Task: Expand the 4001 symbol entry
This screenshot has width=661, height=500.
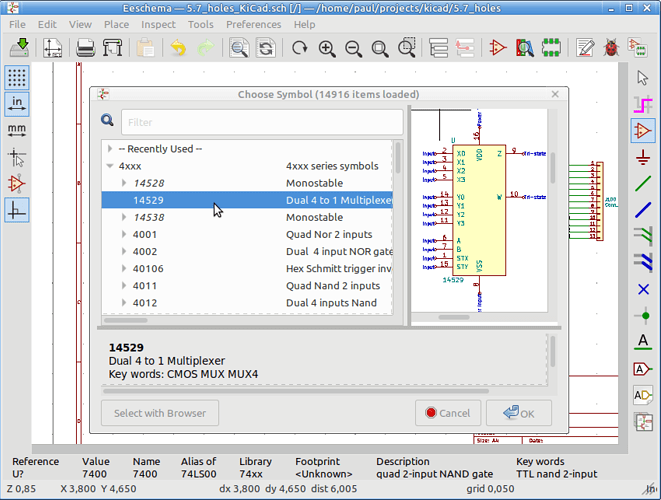Action: point(124,234)
